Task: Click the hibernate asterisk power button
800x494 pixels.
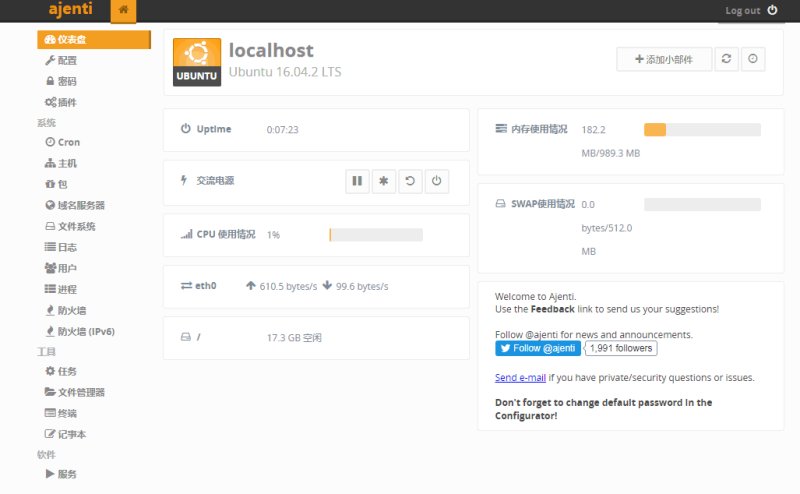Action: tap(384, 181)
